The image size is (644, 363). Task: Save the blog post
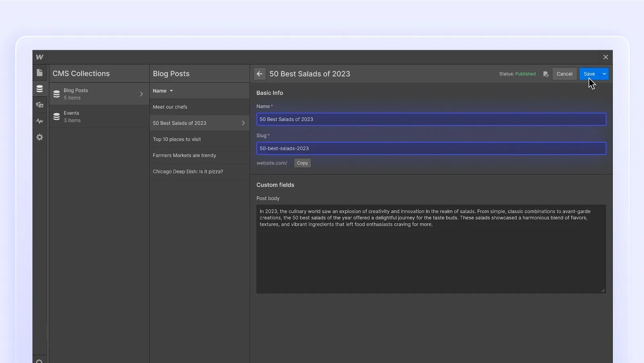point(590,74)
